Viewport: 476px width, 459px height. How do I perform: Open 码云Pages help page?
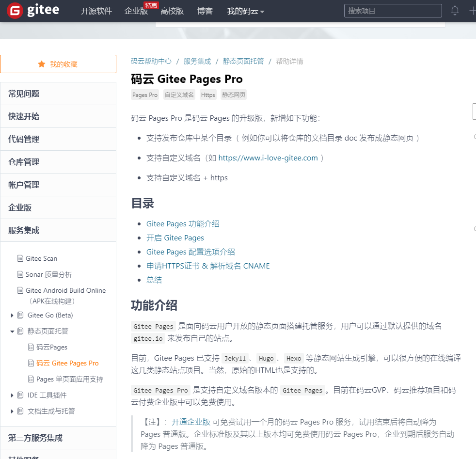(x=52, y=347)
